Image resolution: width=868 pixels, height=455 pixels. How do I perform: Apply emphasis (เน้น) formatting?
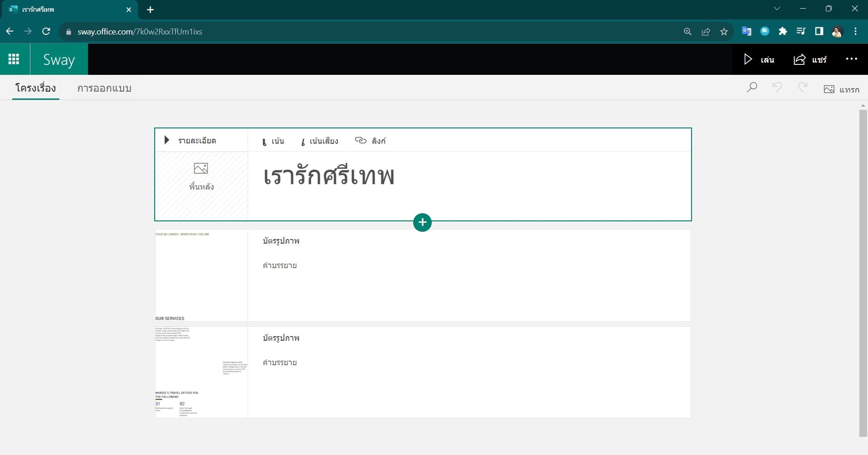273,141
